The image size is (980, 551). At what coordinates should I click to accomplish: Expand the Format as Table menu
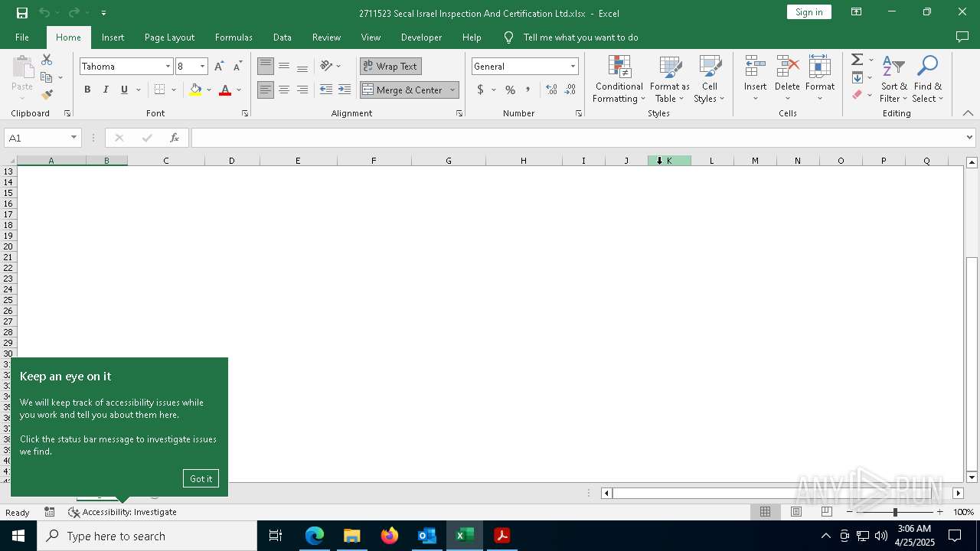669,80
